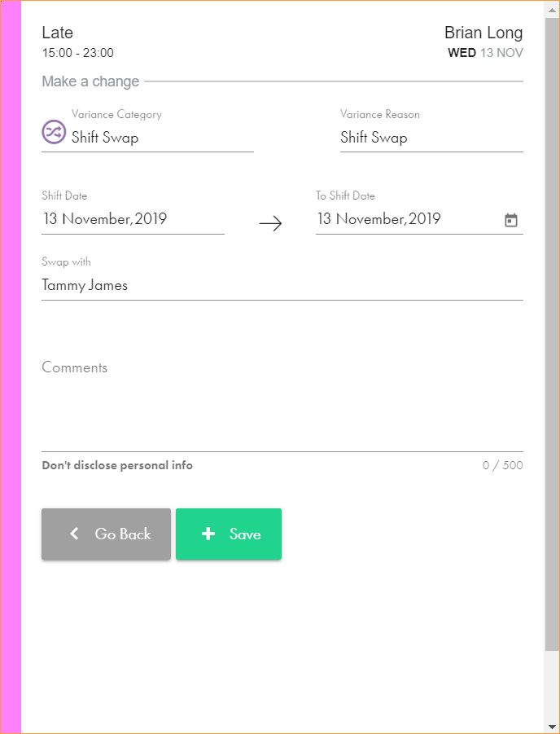The height and width of the screenshot is (734, 560).
Task: Focus the To Shift Date field
Action: [x=407, y=219]
